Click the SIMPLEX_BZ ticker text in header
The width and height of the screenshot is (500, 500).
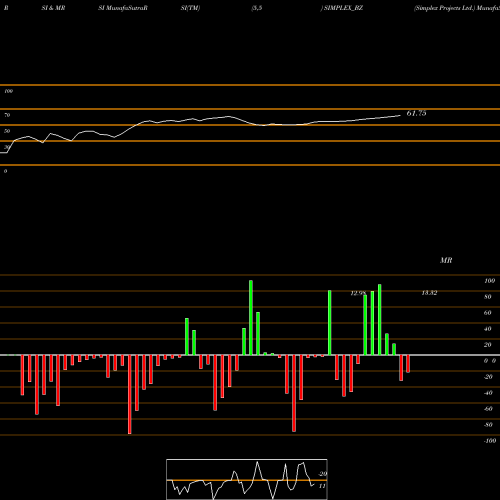point(344,8)
